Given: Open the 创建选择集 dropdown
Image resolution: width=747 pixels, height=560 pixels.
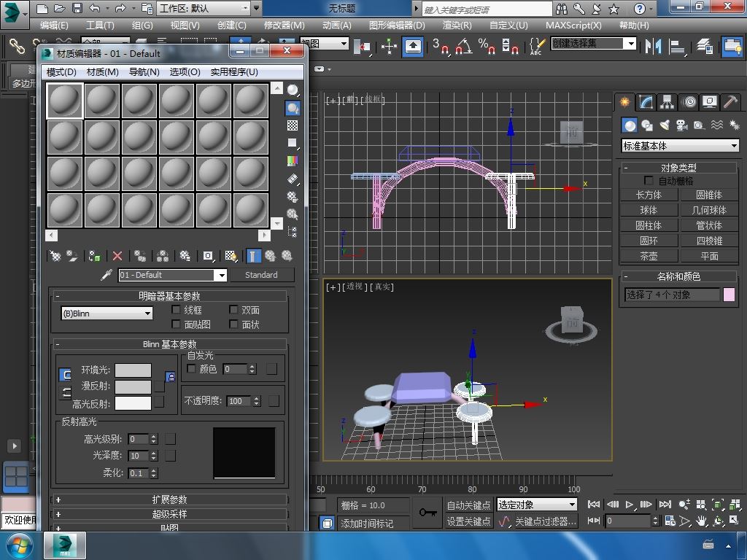Looking at the screenshot, I should coord(594,43).
